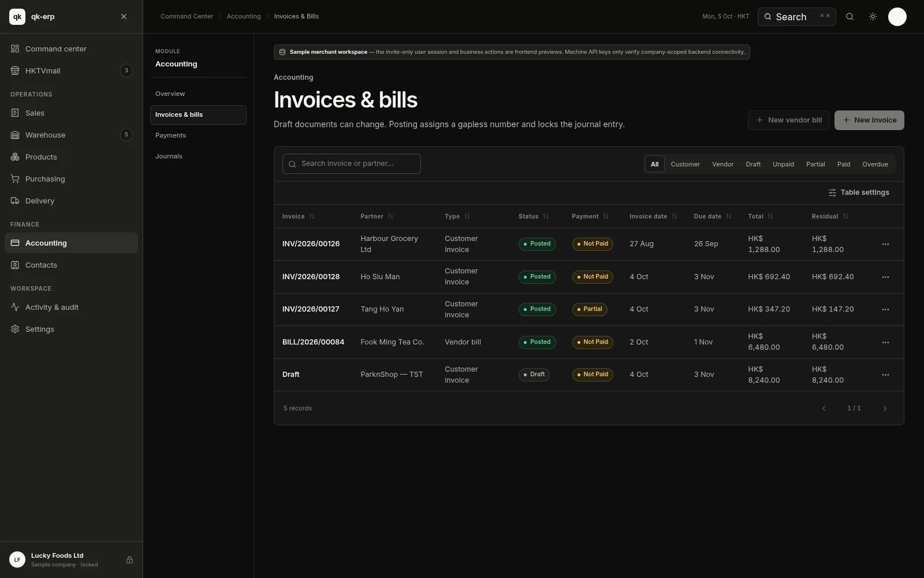
Task: Go to Sales in the sidebar
Action: (x=71, y=113)
